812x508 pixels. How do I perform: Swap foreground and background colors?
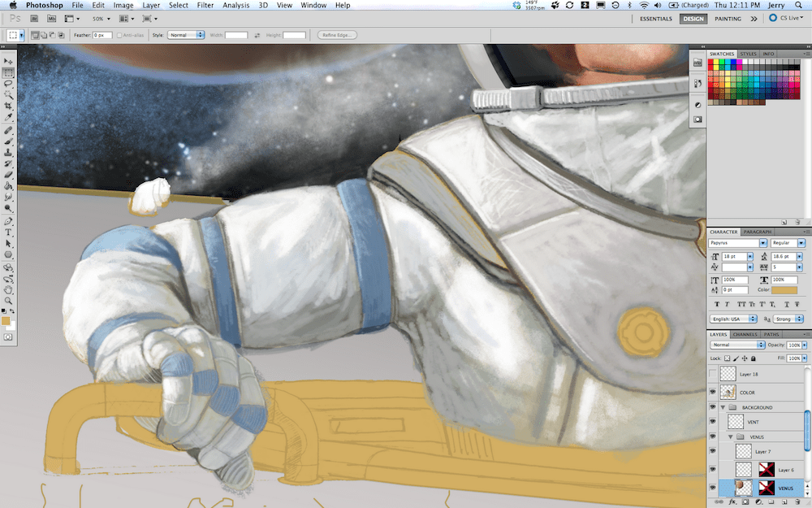pyautogui.click(x=12, y=311)
